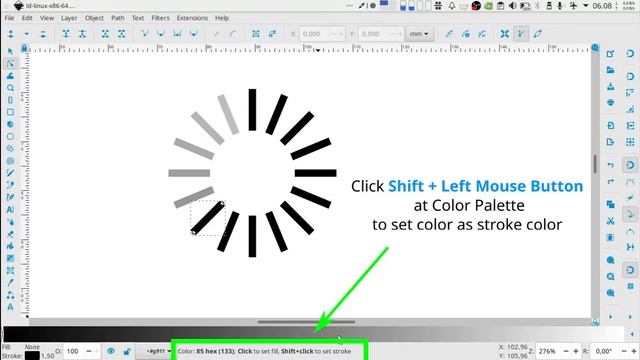Click Print icon in commands bar
Screen dimensions: 640x360
(611, 102)
